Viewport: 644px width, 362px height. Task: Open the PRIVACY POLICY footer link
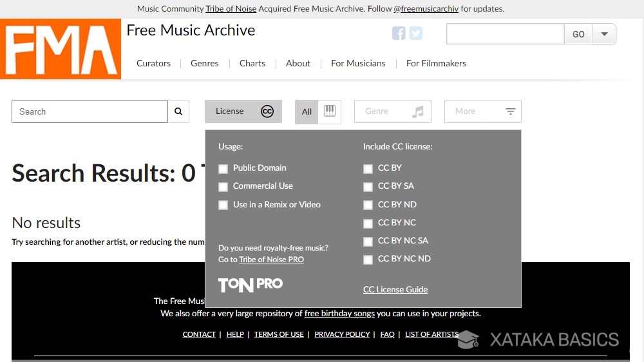coord(342,334)
